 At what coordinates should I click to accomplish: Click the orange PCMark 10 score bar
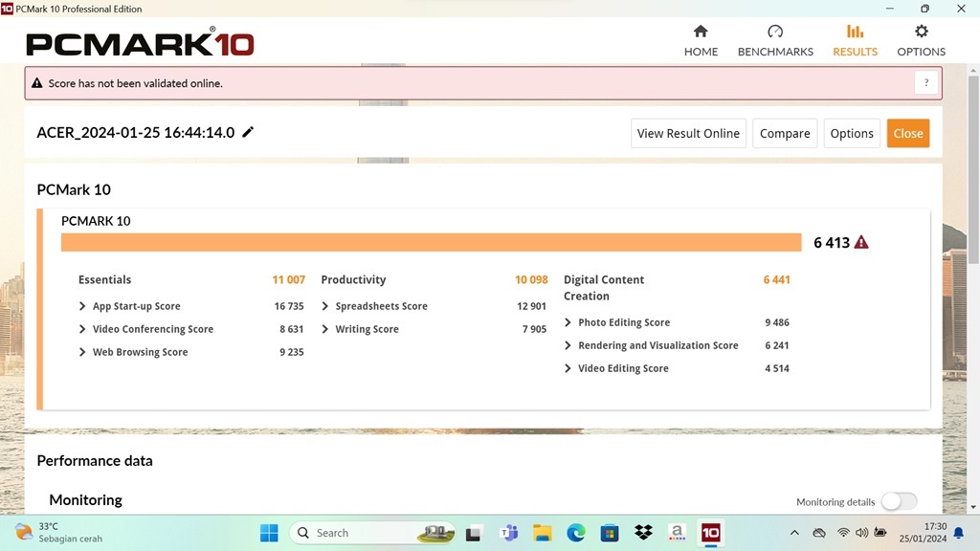click(432, 242)
